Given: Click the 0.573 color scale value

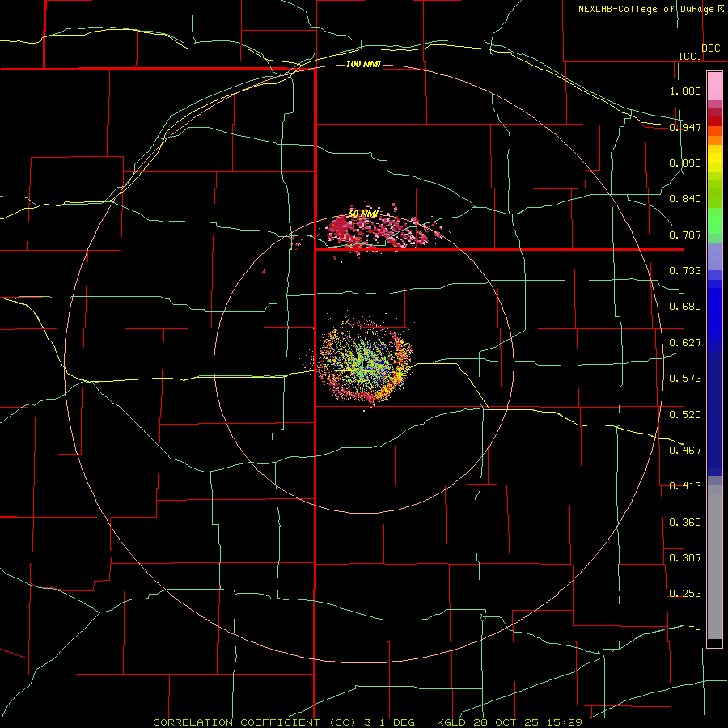Looking at the screenshot, I should point(685,378).
